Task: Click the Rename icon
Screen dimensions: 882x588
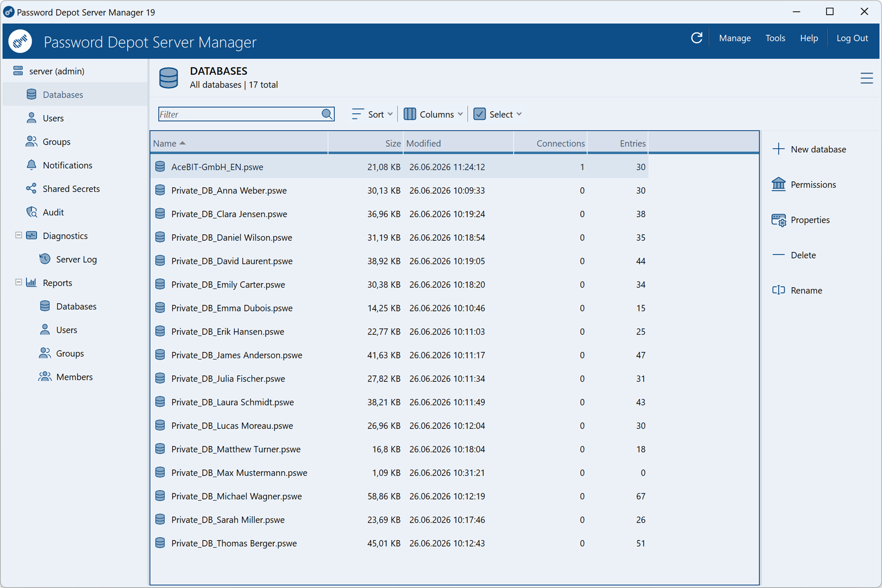Action: (x=778, y=290)
